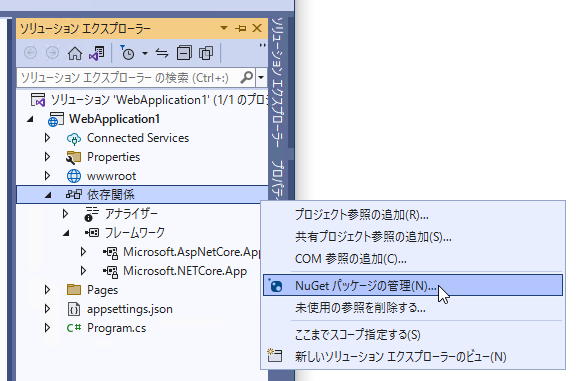Collapse the フレームワーク node

tap(66, 233)
